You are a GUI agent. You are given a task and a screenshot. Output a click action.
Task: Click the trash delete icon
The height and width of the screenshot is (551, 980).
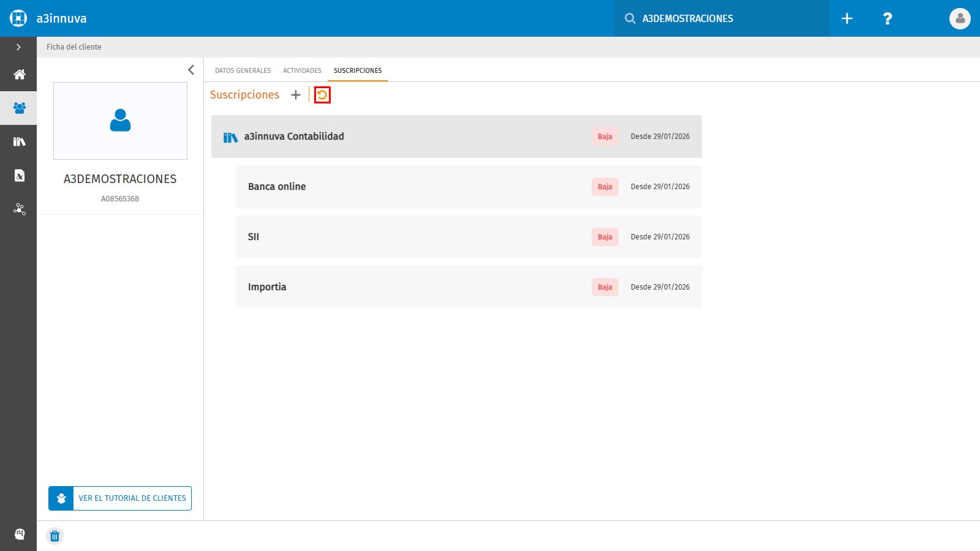[x=55, y=536]
